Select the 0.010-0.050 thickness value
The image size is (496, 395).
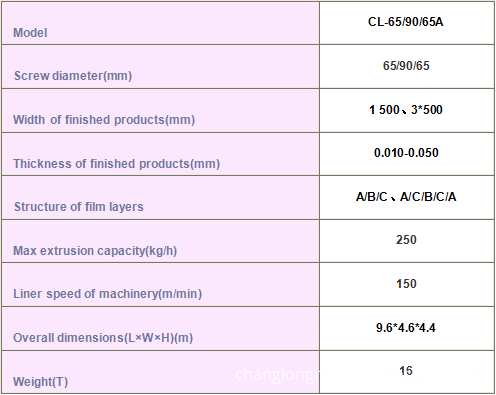406,153
